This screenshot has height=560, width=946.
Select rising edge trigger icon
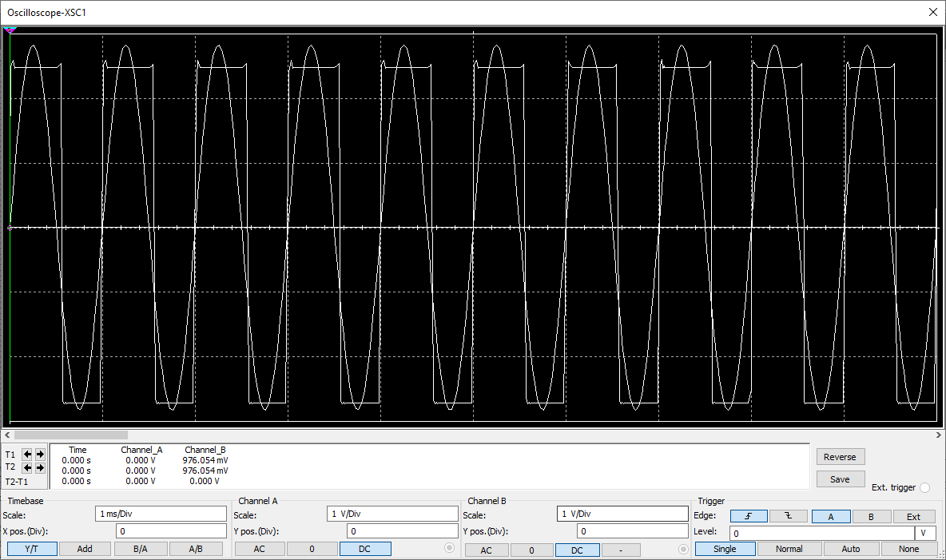coord(748,517)
